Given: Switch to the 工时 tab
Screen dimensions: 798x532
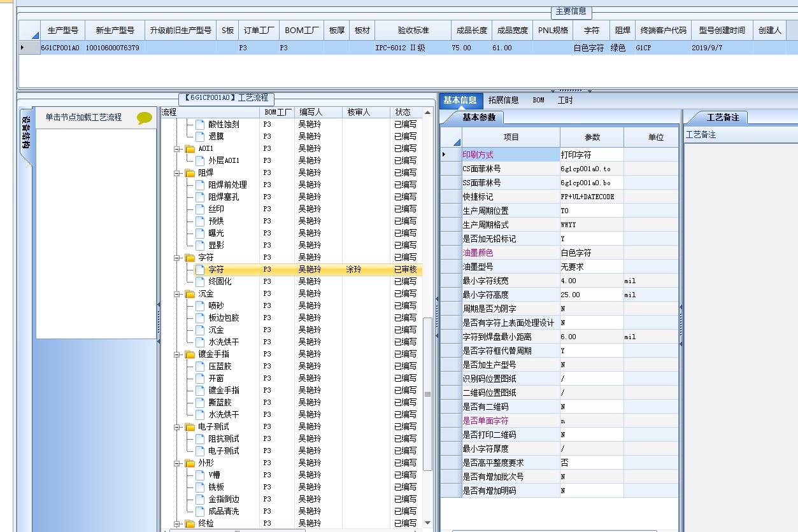Looking at the screenshot, I should (x=566, y=100).
